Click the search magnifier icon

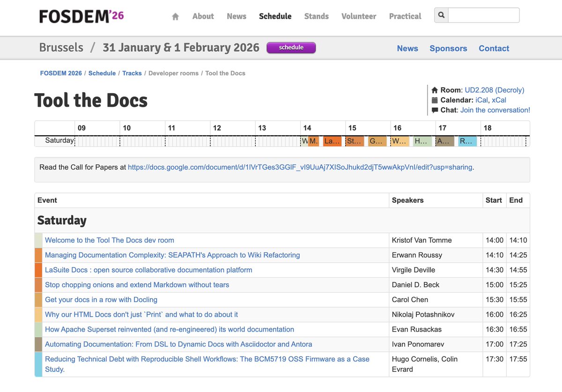[x=441, y=15]
